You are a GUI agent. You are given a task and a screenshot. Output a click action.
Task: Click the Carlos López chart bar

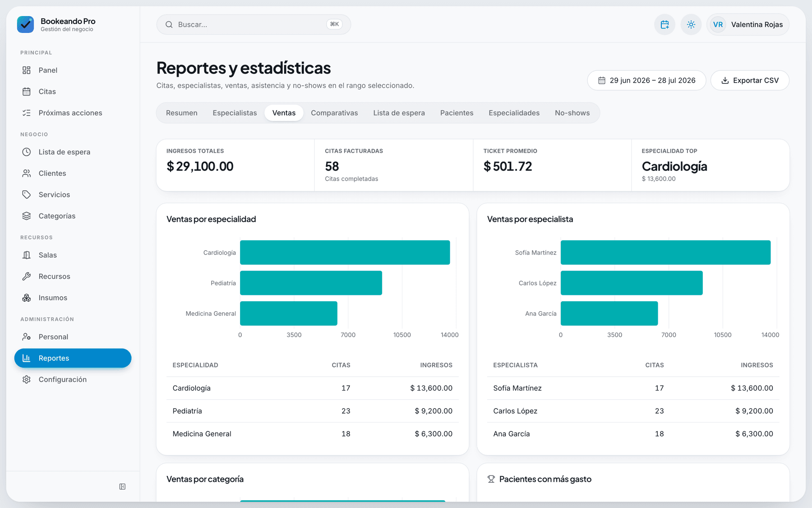[x=632, y=283]
